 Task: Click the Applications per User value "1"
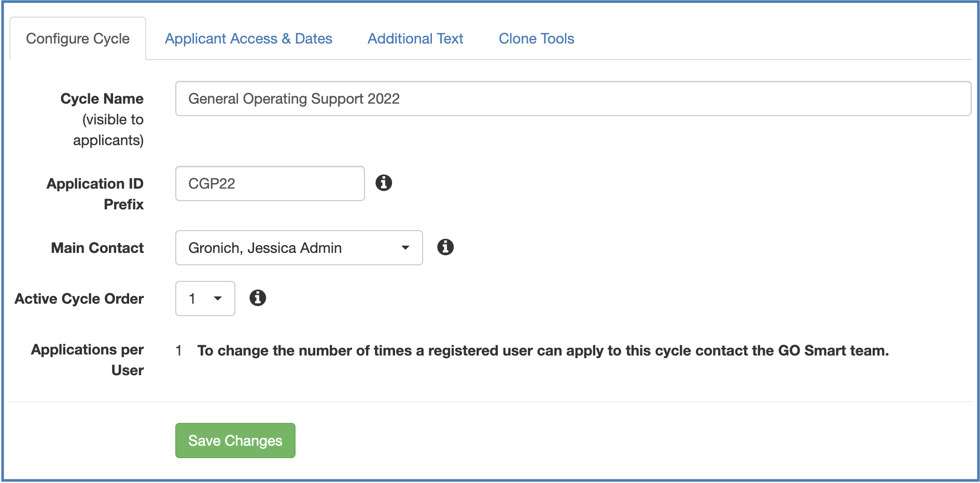[x=179, y=351]
